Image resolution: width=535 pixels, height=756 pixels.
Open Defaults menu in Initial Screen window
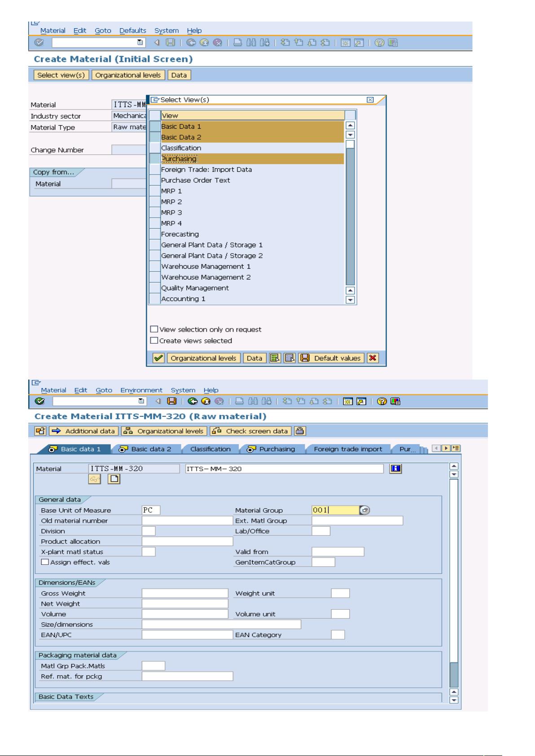(x=133, y=31)
